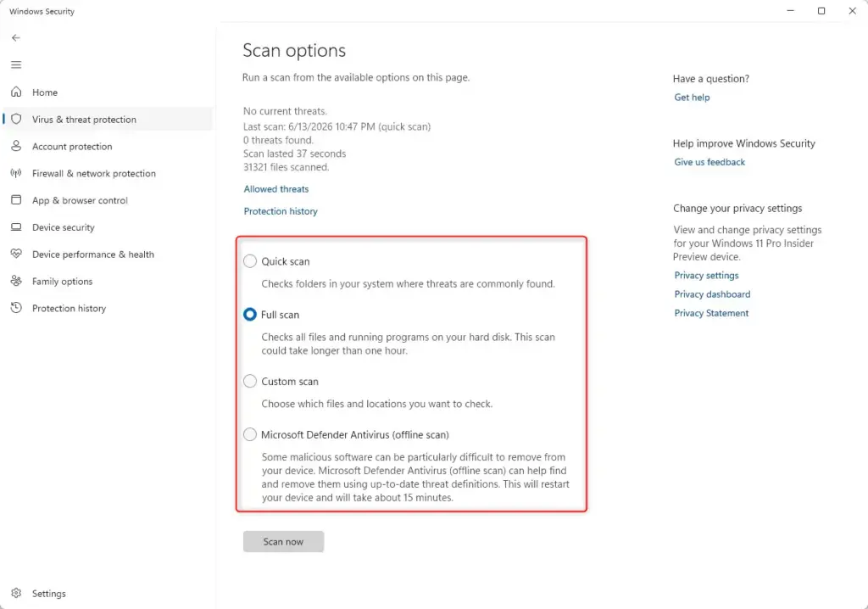
Task: Click the 'No current threats.' text
Action: [285, 111]
